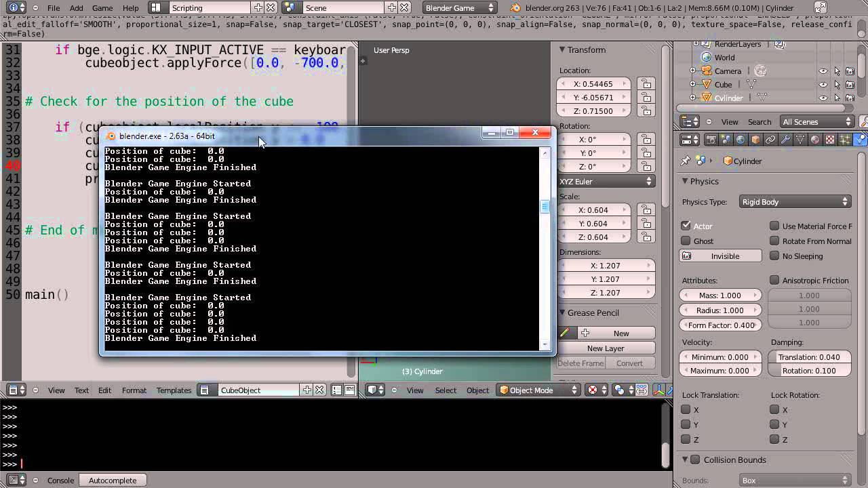
Task: Open the File menu
Action: click(x=54, y=8)
